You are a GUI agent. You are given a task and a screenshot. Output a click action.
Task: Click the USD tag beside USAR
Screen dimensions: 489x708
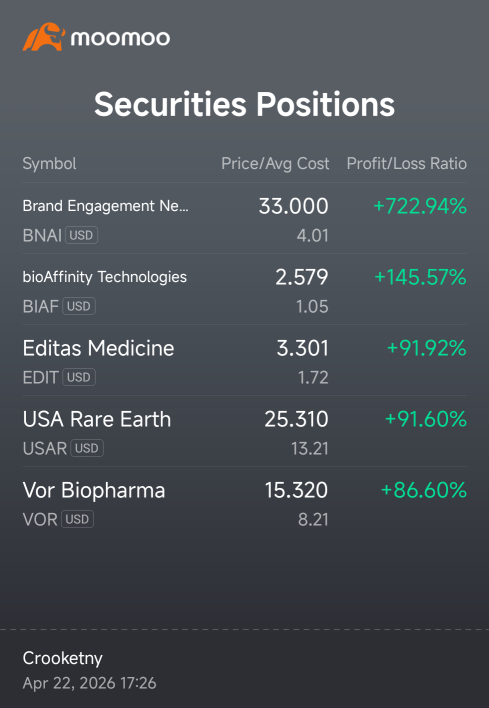click(87, 448)
